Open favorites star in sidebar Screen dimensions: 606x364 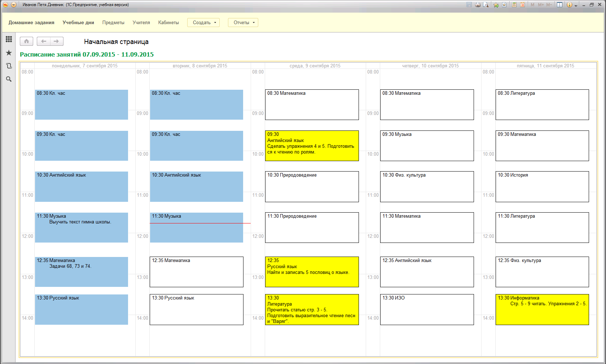click(9, 53)
